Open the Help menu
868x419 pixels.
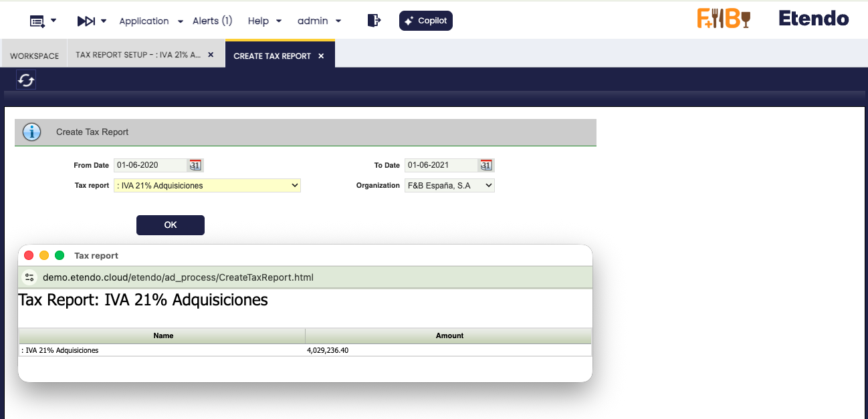pos(265,21)
